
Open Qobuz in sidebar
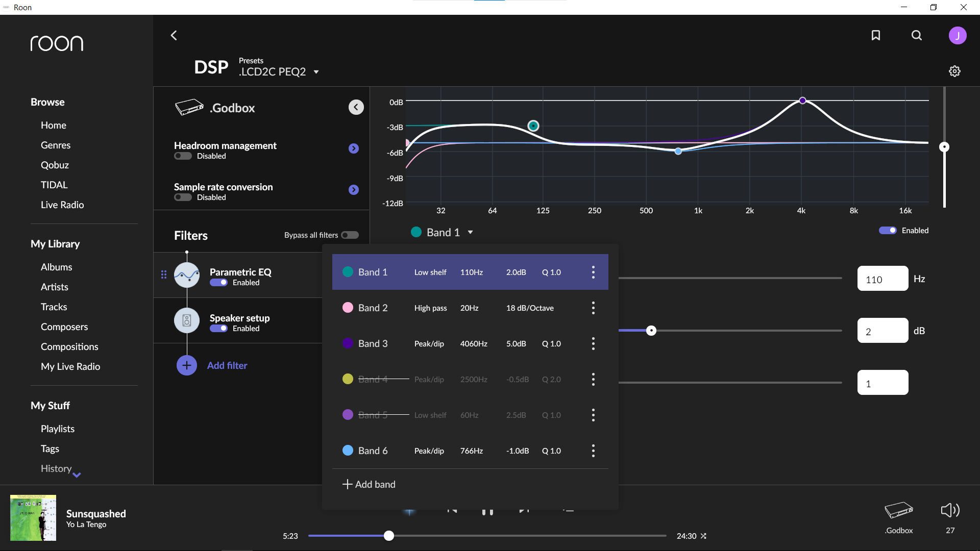point(55,165)
